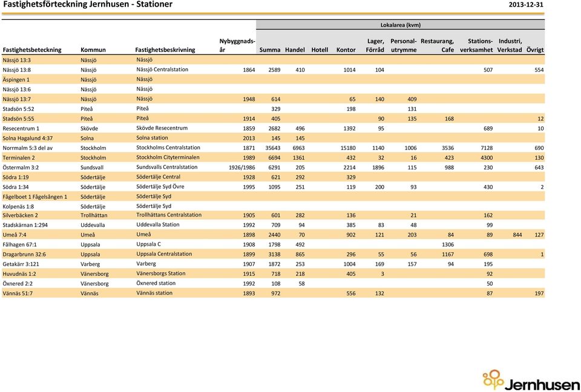
Task: Select the Huvudnäs 1:2 property cell
Action: pyautogui.click(x=19, y=274)
